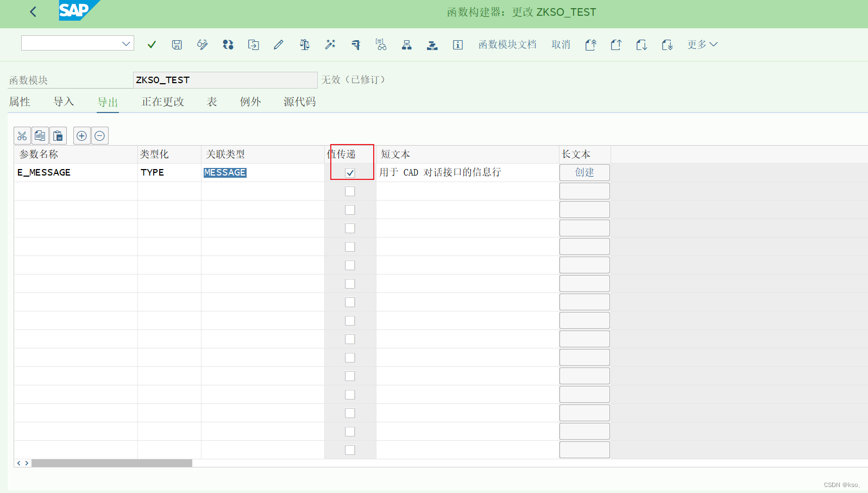Click the SAP logo
868x493 pixels.
click(x=79, y=10)
